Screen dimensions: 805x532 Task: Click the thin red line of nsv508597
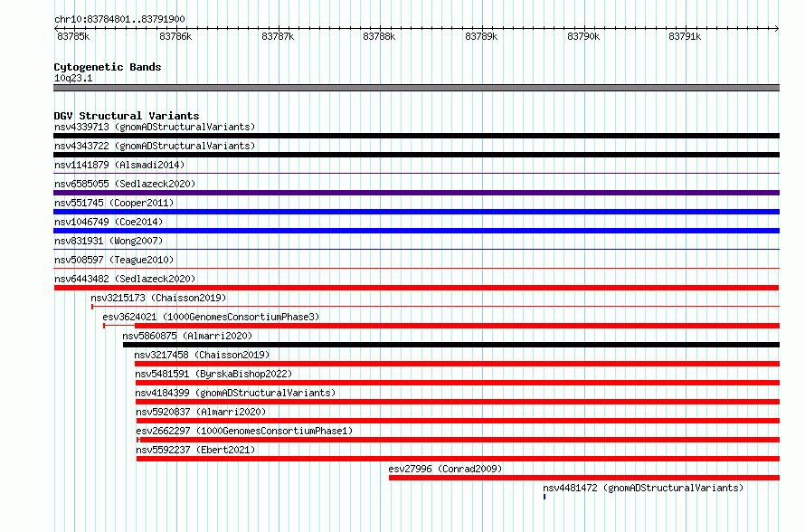click(416, 269)
